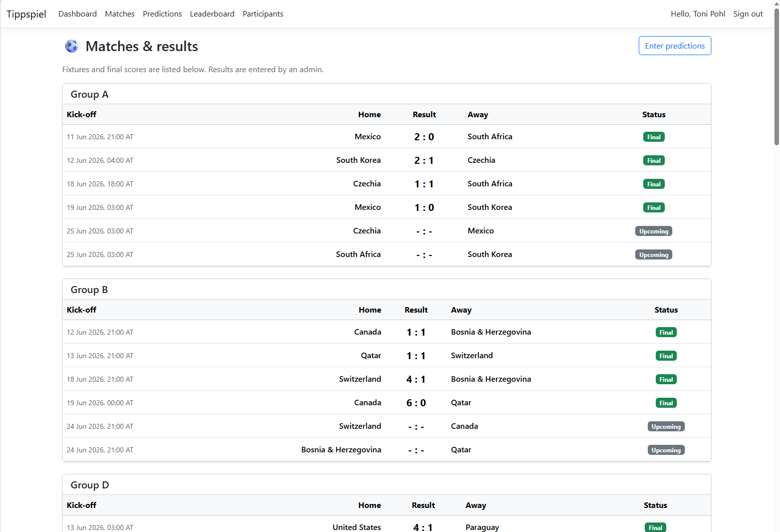Click Upcoming badge for South Africa vs South Korea
Screen dimensions: 780x532
(654, 254)
